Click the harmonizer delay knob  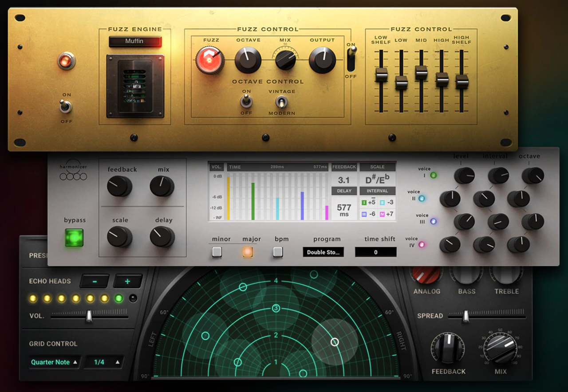162,236
